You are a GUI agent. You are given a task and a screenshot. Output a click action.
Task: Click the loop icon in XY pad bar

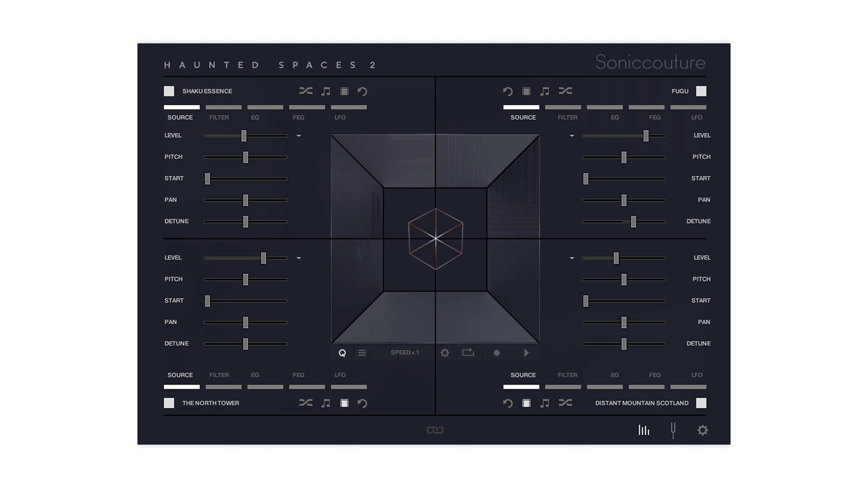click(468, 352)
